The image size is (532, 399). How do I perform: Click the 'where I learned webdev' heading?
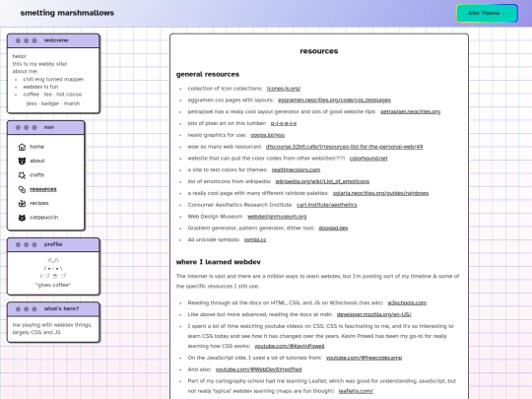click(x=218, y=262)
